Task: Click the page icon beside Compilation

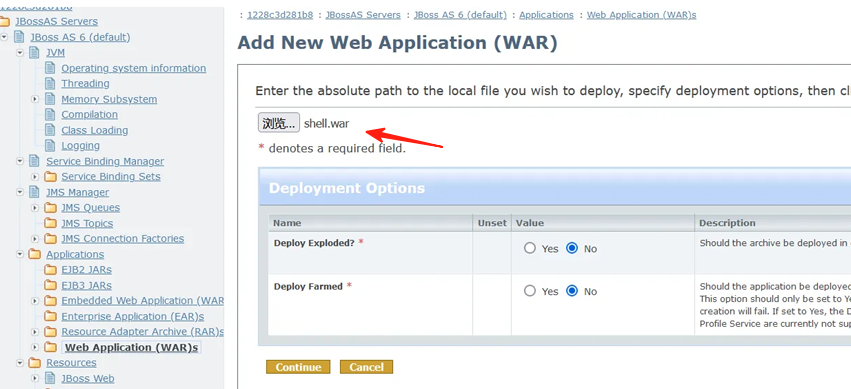Action: pos(50,114)
